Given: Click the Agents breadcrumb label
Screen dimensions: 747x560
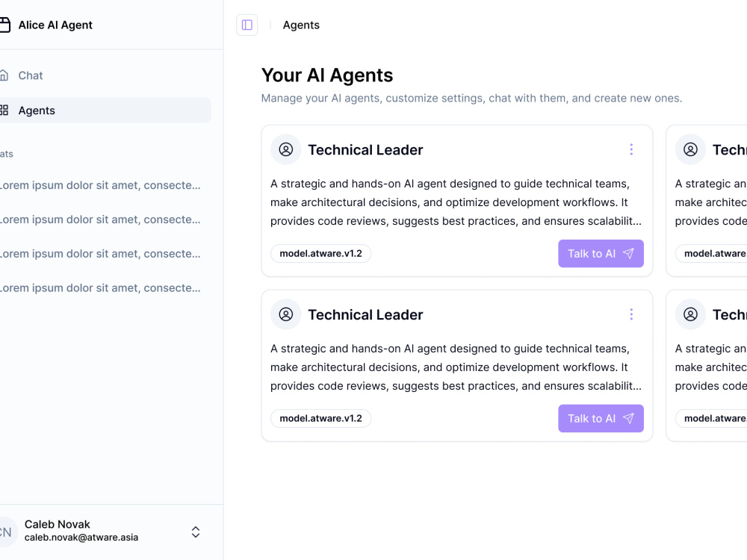Looking at the screenshot, I should 301,25.
